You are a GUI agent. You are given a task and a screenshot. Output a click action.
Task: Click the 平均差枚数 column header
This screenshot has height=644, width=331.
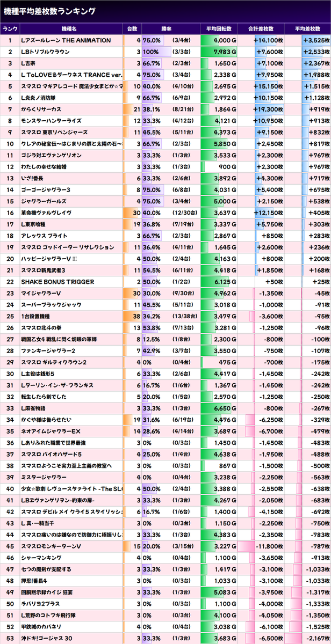point(307,28)
